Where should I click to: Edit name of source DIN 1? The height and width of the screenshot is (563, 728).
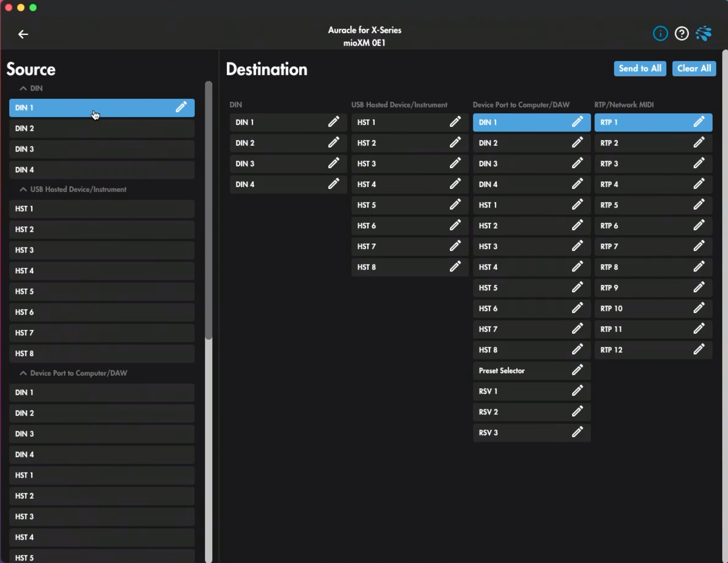(x=181, y=107)
